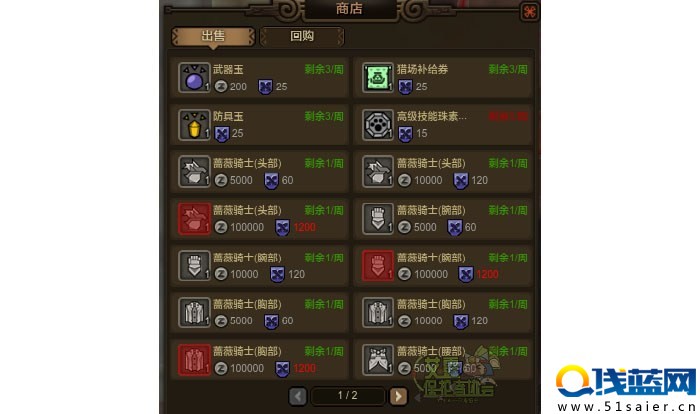Click the 51saier.cn website logo
Screen dimensions: 700x414
pyautogui.click(x=626, y=389)
